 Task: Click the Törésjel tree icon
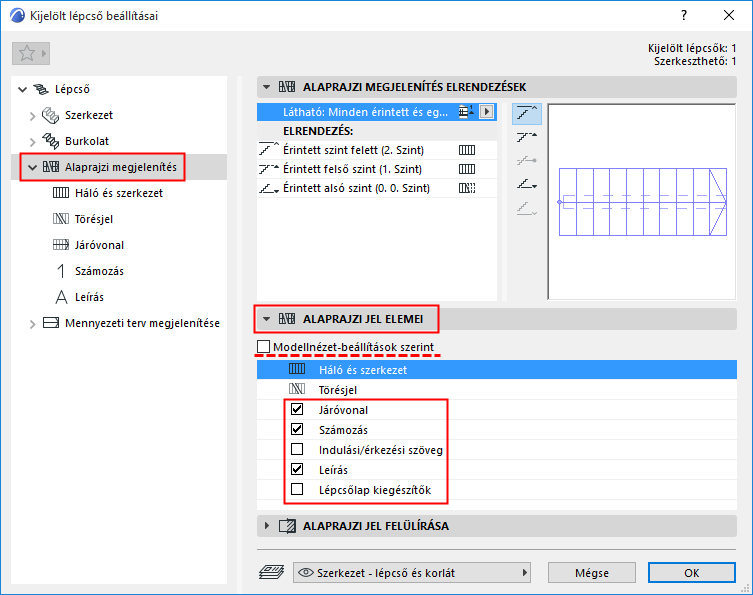click(x=61, y=219)
